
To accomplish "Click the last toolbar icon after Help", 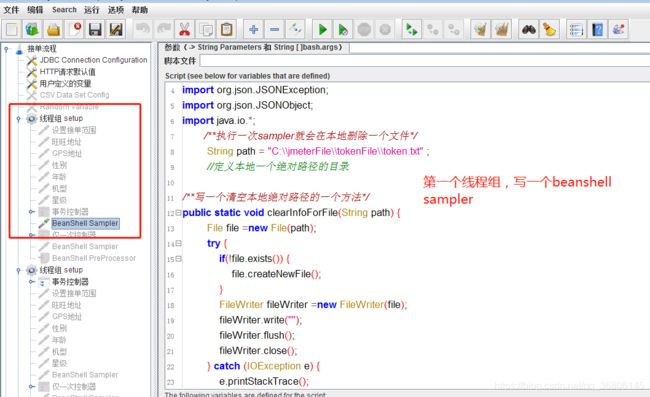I will (x=618, y=29).
